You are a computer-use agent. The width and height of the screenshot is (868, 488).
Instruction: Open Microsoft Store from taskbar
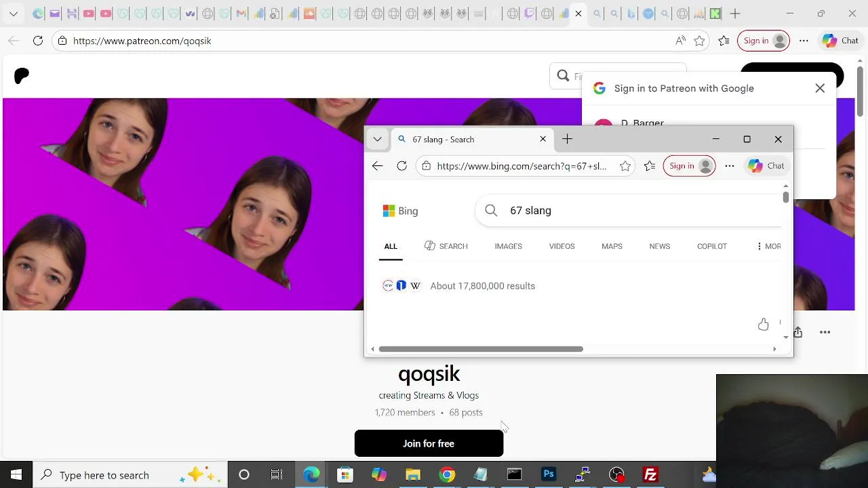click(345, 474)
